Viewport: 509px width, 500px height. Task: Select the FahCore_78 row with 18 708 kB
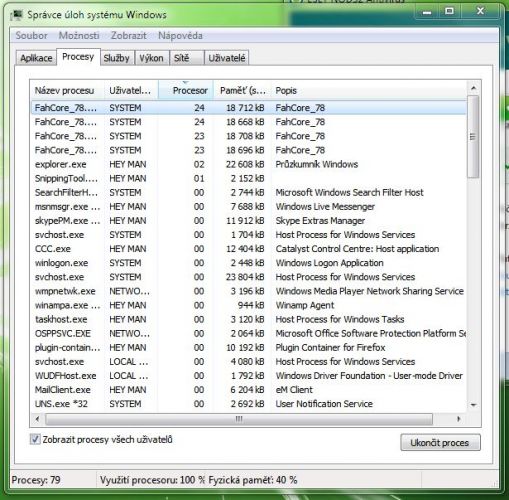pyautogui.click(x=249, y=136)
